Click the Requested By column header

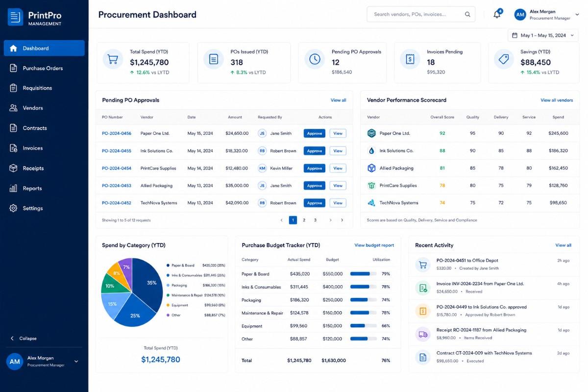(270, 117)
